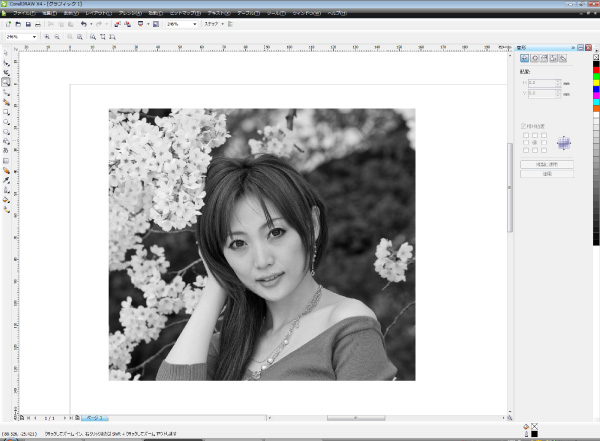Image resolution: width=600 pixels, height=441 pixels.
Task: Select the Pick tool in the toolbox
Action: click(x=6, y=53)
